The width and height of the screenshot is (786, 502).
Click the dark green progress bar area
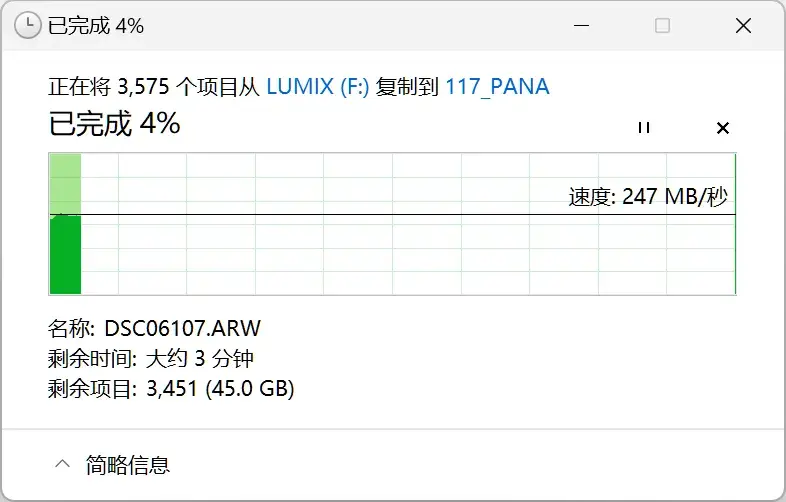pyautogui.click(x=66, y=255)
